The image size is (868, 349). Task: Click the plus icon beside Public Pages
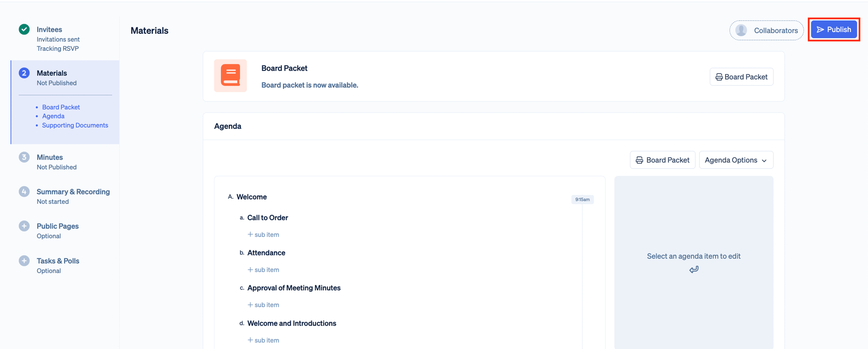point(24,226)
